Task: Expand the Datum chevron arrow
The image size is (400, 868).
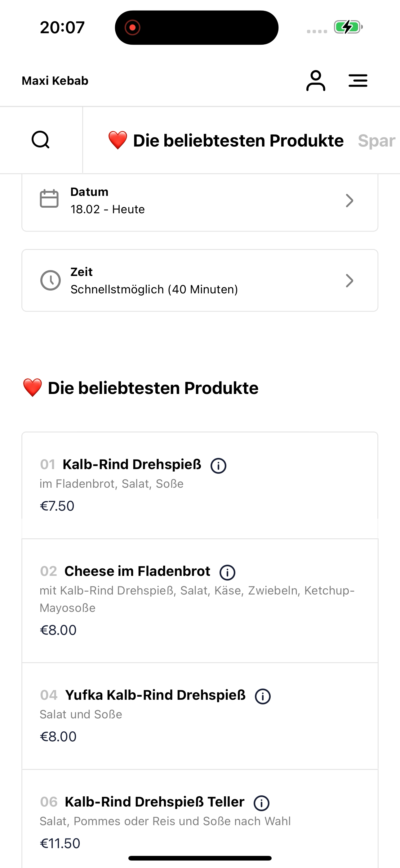Action: pos(349,201)
